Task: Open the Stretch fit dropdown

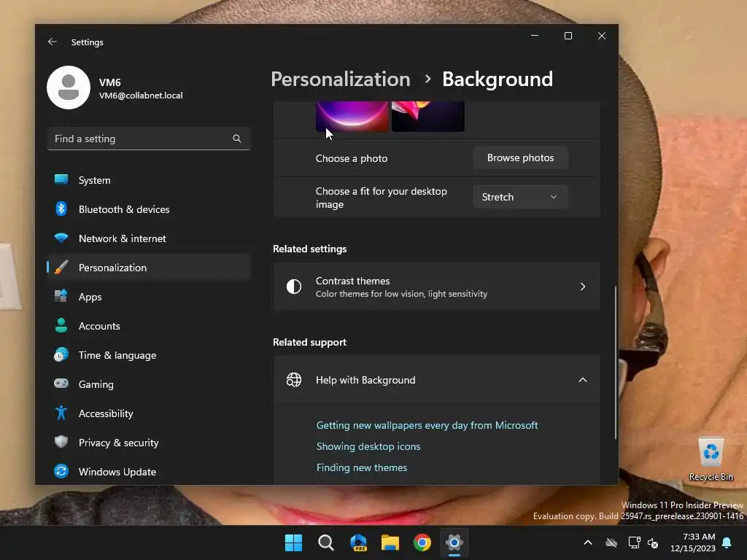Action: pos(520,197)
